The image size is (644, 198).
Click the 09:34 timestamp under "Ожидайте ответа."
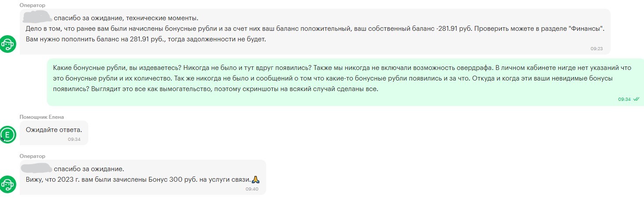pyautogui.click(x=74, y=139)
